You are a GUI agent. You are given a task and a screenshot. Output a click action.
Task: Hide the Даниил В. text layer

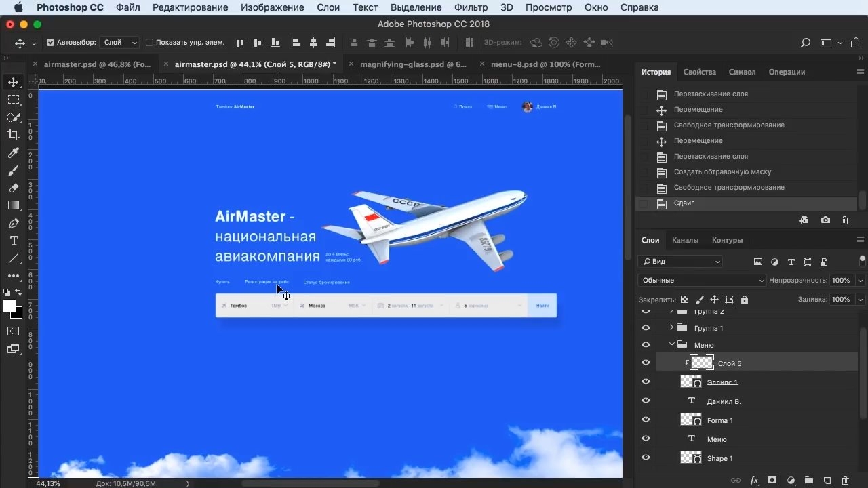[646, 401]
